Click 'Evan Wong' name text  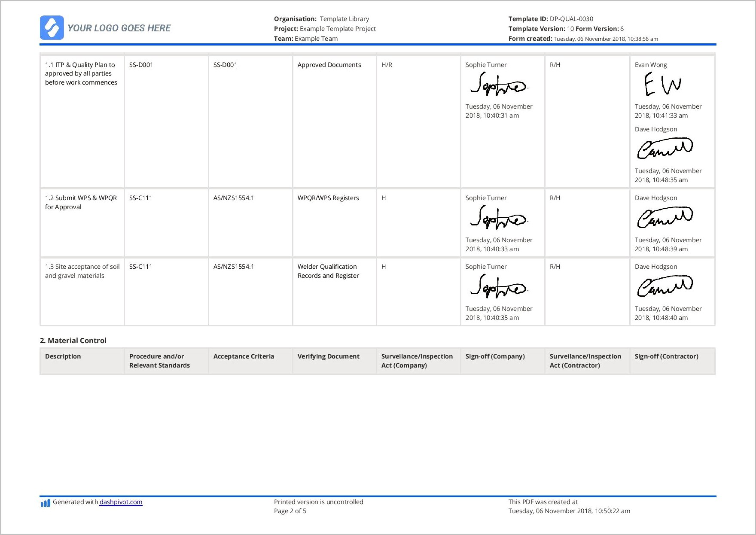[x=651, y=65]
